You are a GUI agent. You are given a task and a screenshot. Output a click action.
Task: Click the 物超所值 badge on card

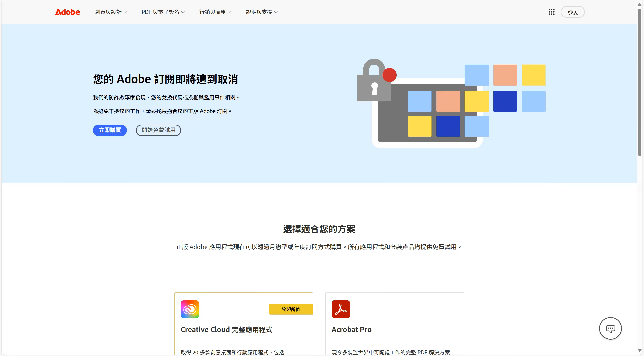291,309
